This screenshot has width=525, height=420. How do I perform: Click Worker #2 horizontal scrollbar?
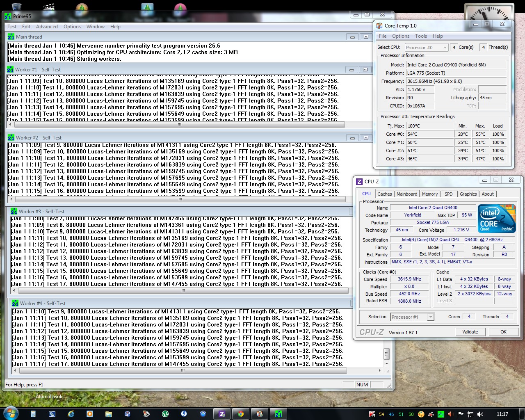click(180, 199)
